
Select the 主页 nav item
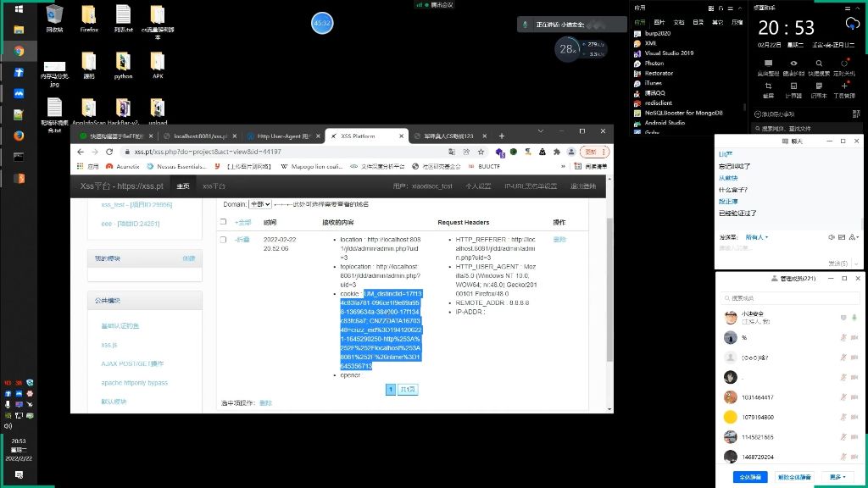183,186
